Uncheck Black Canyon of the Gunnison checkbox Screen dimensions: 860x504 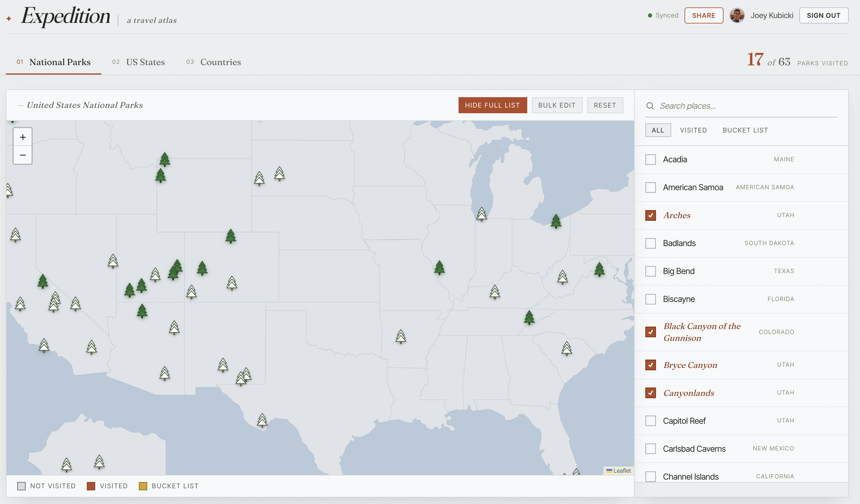tap(651, 332)
